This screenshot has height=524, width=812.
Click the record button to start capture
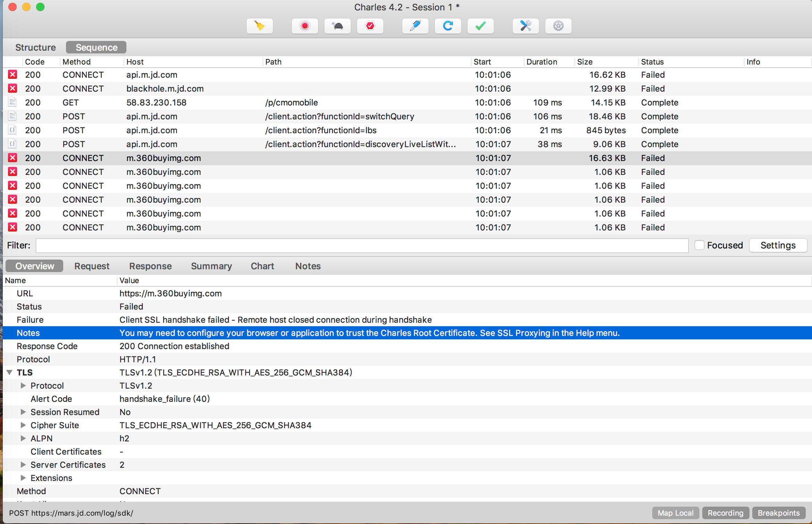pos(304,25)
